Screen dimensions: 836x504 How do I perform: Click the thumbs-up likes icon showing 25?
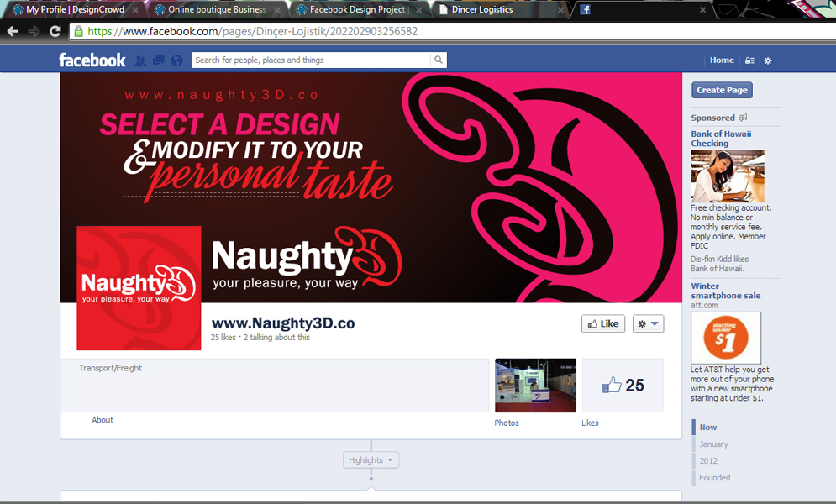(x=612, y=386)
